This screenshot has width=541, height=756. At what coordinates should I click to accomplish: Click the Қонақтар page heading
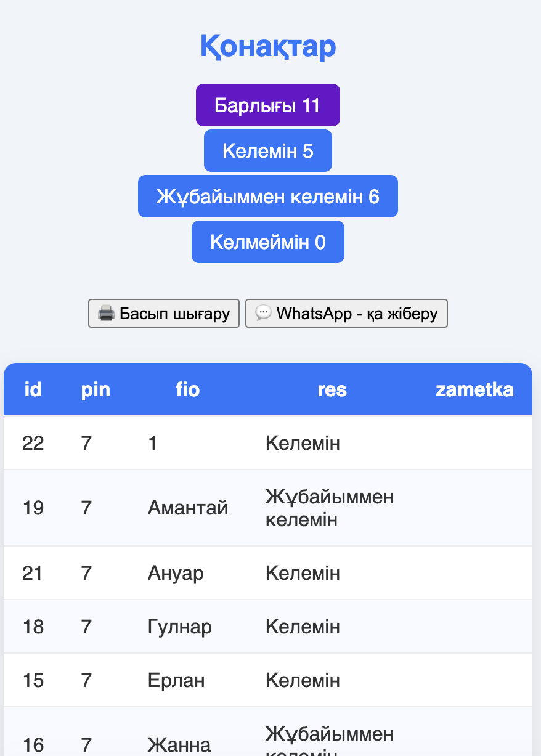coord(268,46)
